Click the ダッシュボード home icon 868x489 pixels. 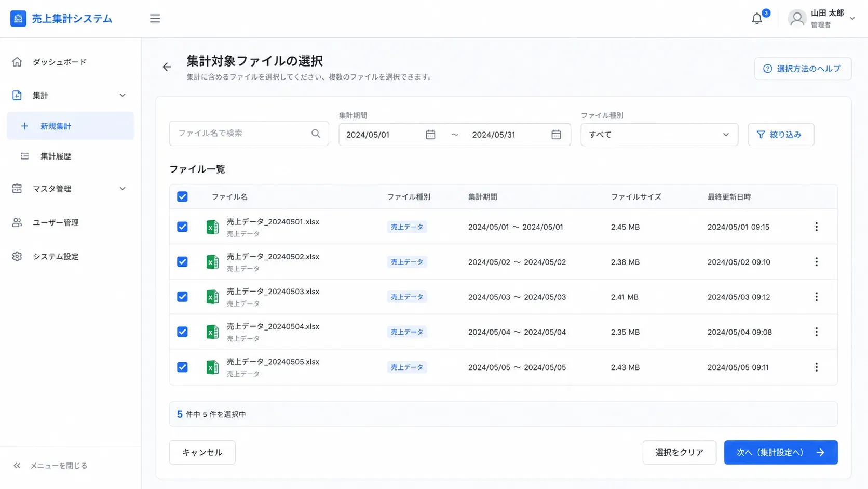pos(17,62)
